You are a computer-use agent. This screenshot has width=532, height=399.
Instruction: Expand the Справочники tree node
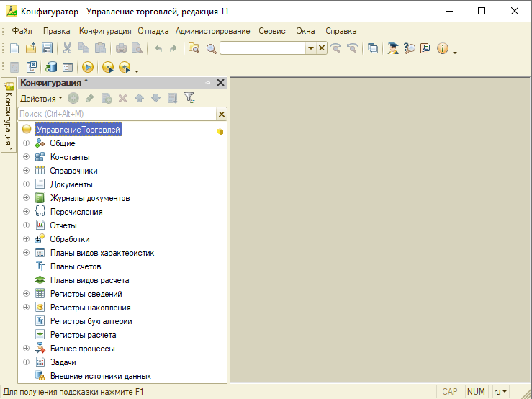(x=26, y=170)
